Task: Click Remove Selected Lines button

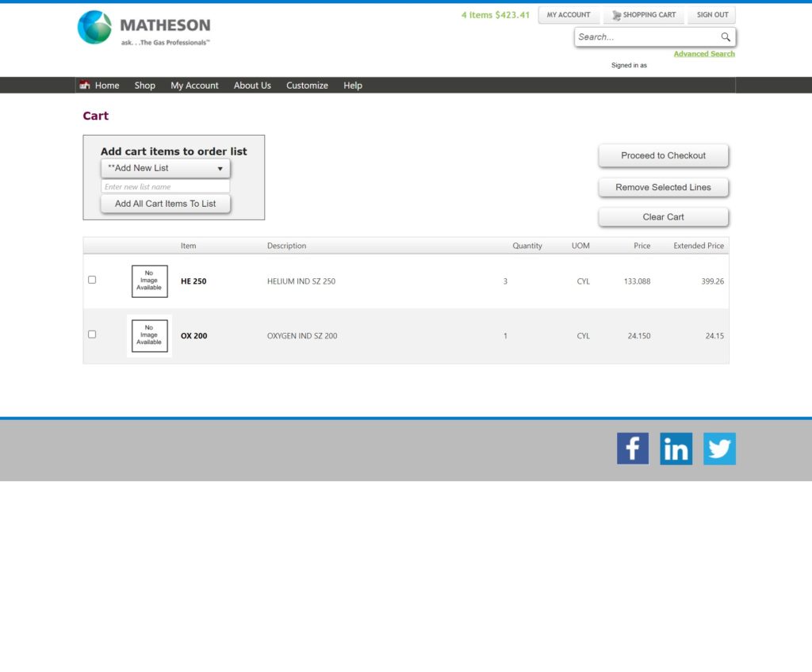Action: click(x=663, y=188)
